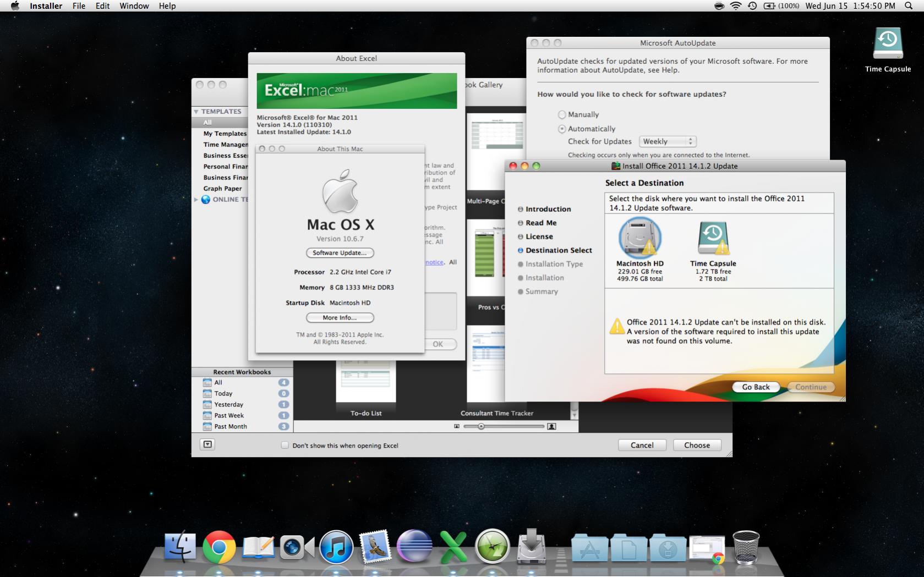This screenshot has height=577, width=924.
Task: Open the Address Book Dock icon
Action: click(258, 547)
